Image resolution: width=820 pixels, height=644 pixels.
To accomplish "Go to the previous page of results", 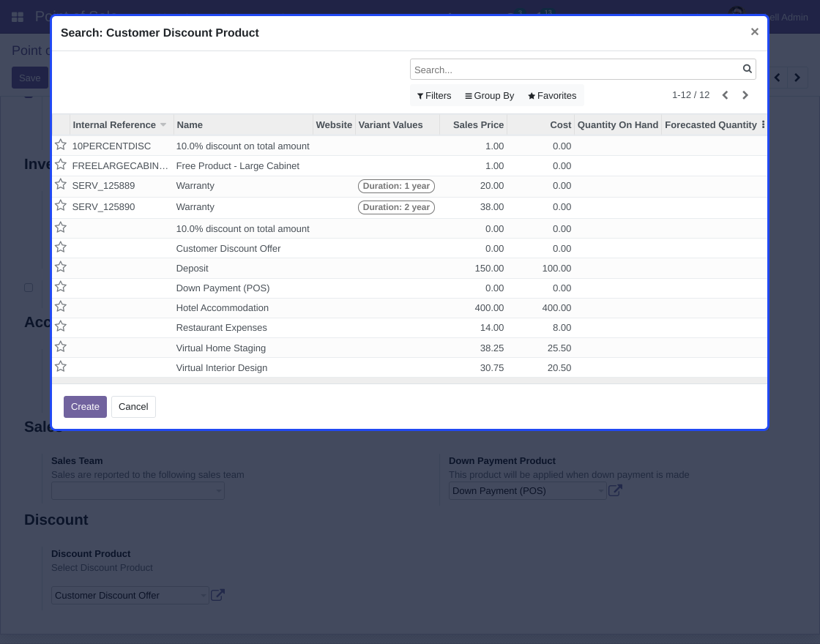I will tap(726, 95).
